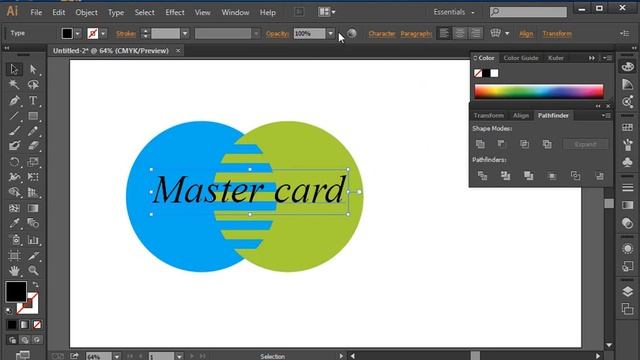Choose the Lasso tool

(33, 84)
